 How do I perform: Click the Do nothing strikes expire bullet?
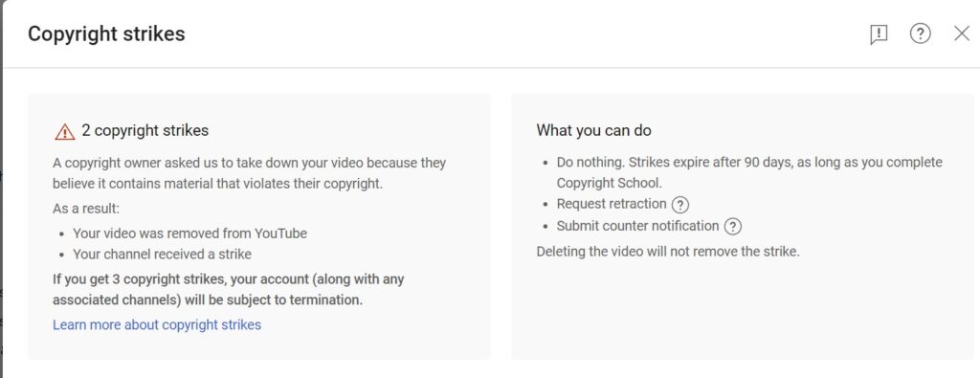(x=749, y=172)
